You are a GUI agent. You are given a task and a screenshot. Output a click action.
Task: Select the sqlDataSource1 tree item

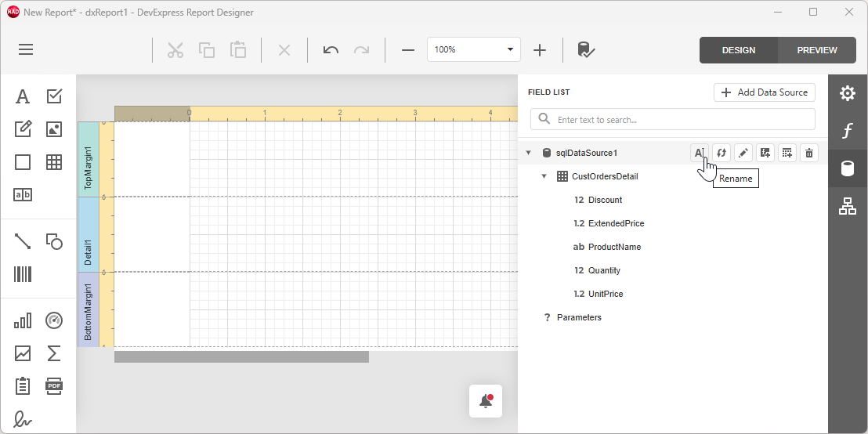[586, 153]
